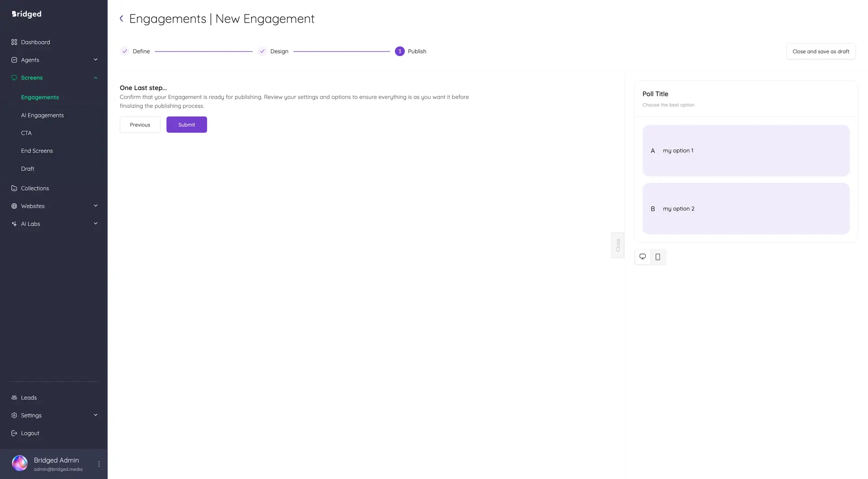Switch preview to mobile view
The height and width of the screenshot is (479, 868).
658,257
